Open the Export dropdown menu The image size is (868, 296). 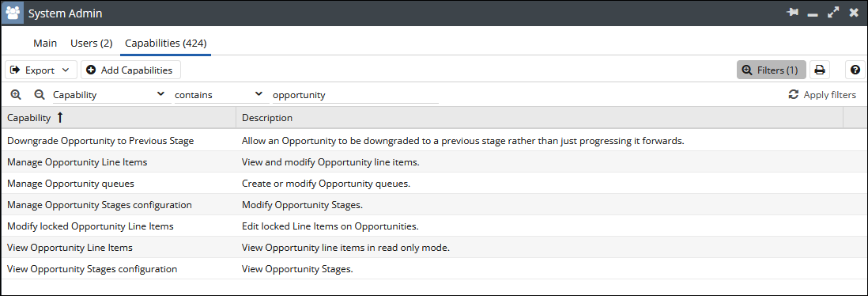[40, 70]
